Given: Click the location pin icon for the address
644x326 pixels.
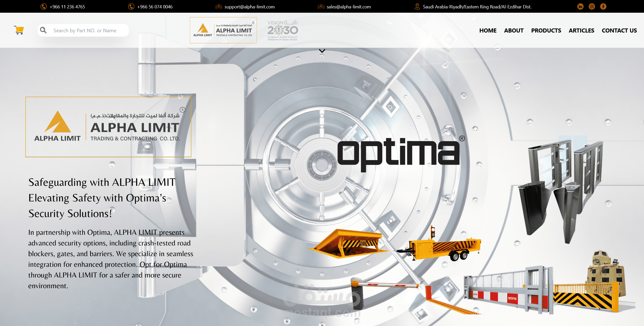Looking at the screenshot, I should point(417,7).
